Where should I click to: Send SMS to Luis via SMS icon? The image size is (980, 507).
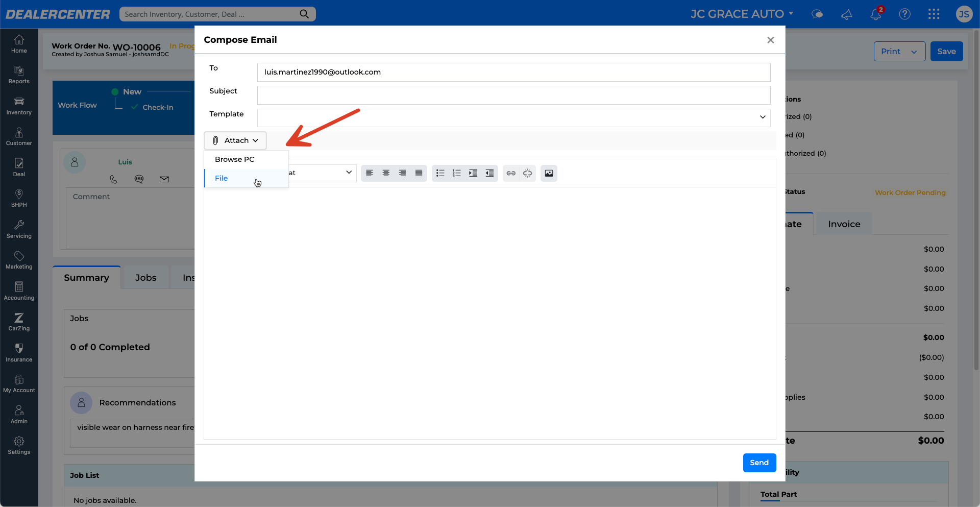click(139, 179)
